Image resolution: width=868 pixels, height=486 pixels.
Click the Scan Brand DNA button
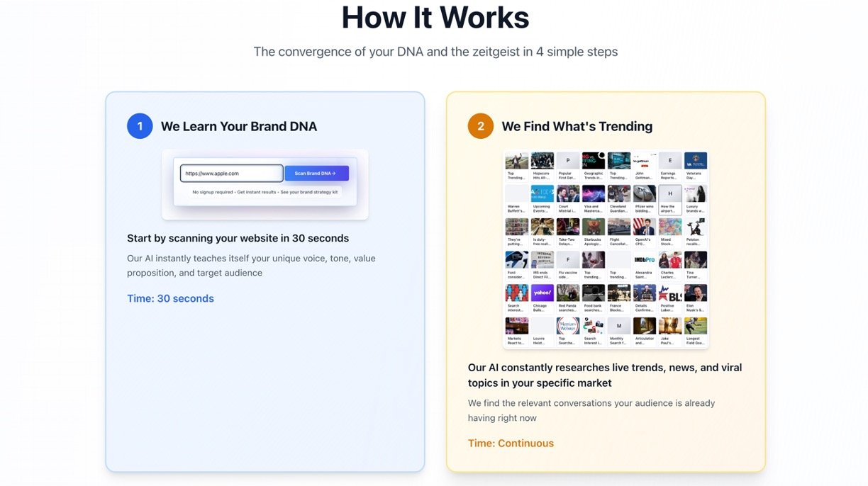(x=316, y=174)
